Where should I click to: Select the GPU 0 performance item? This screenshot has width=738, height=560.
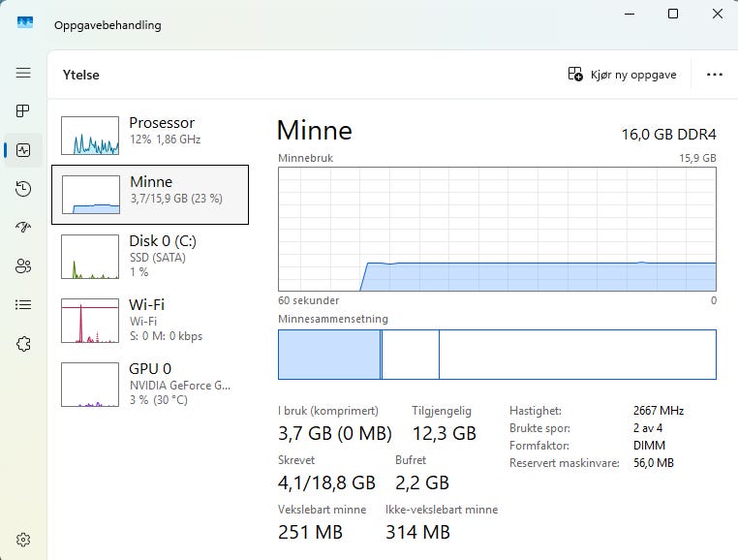pos(150,385)
